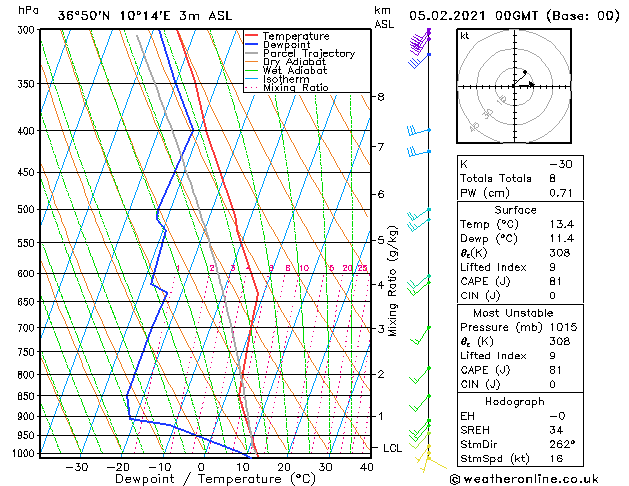This screenshot has width=629, height=486.
Task: Click the 05.02.2021 00GMT date header
Action: click(473, 16)
